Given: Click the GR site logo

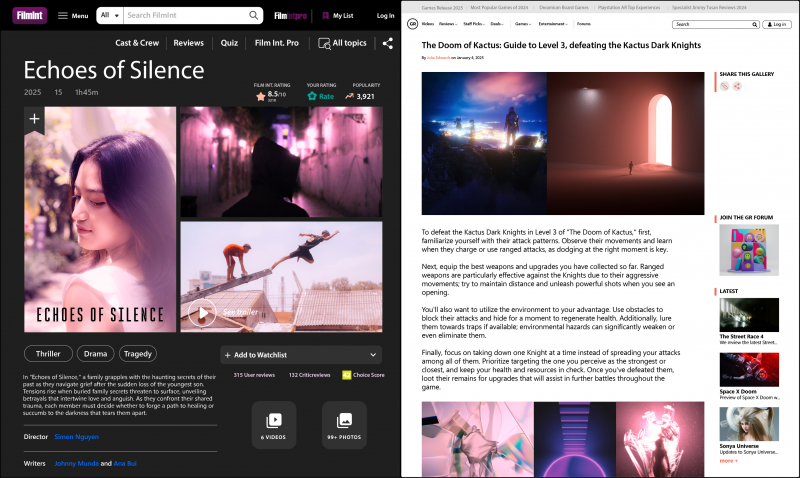Looking at the screenshot, I should coord(413,23).
